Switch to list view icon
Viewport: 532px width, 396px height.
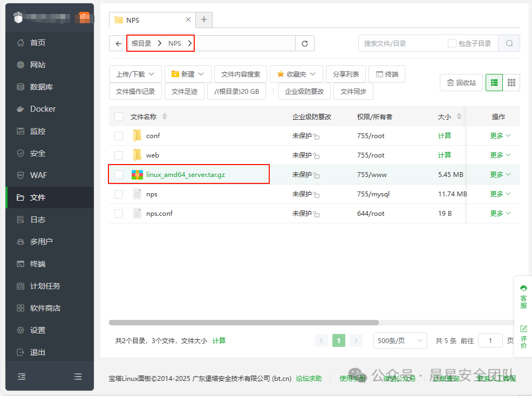tap(494, 83)
